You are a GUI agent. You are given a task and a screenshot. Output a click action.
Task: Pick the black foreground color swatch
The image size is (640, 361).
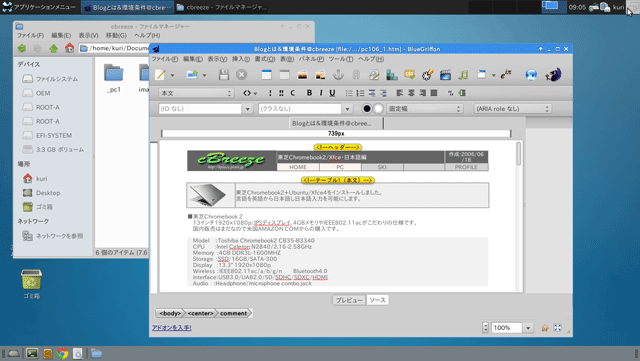367,109
